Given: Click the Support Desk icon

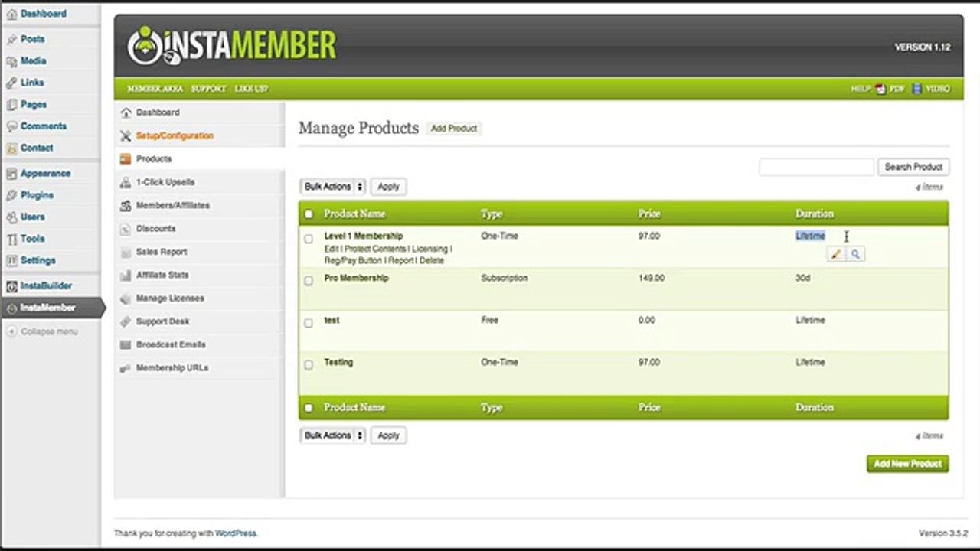Looking at the screenshot, I should coord(126,321).
